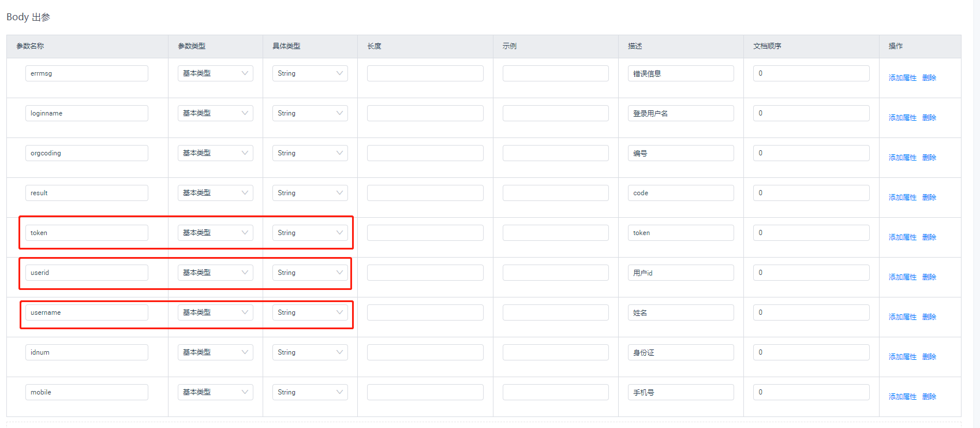Delete the userid parameter row
980x428 pixels.
[x=929, y=277]
